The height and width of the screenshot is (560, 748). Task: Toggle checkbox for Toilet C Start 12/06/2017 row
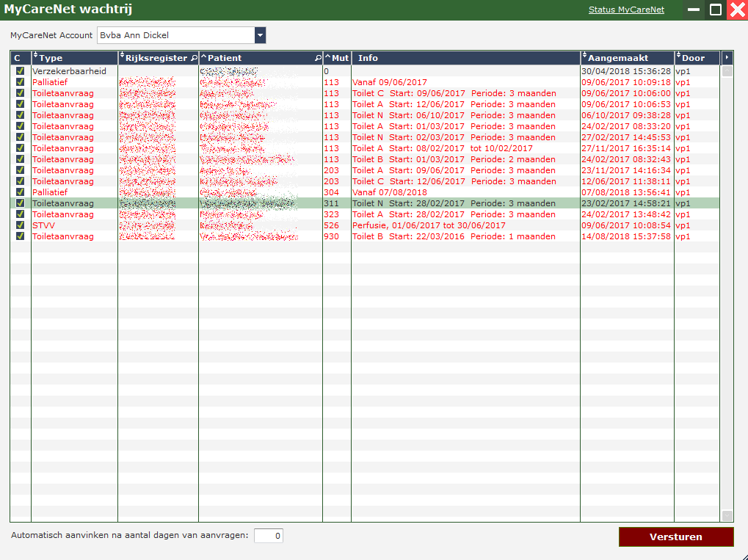(20, 181)
